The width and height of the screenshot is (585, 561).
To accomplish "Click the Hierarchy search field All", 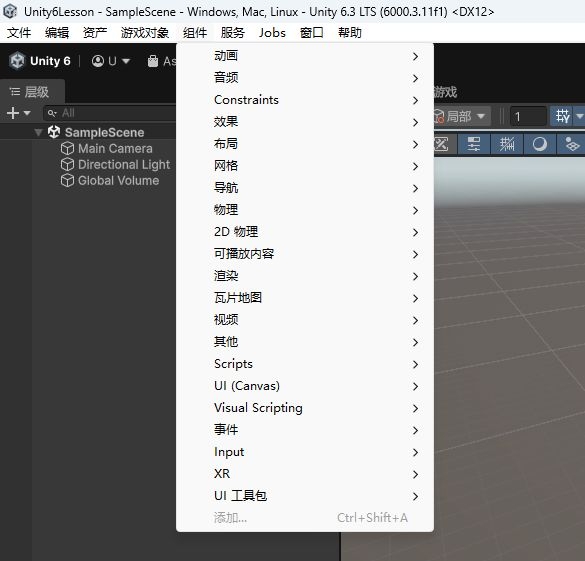I will [110, 113].
